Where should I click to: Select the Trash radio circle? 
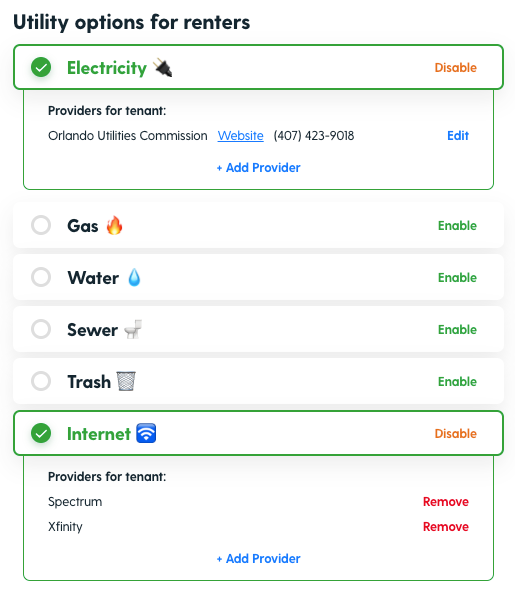click(41, 381)
